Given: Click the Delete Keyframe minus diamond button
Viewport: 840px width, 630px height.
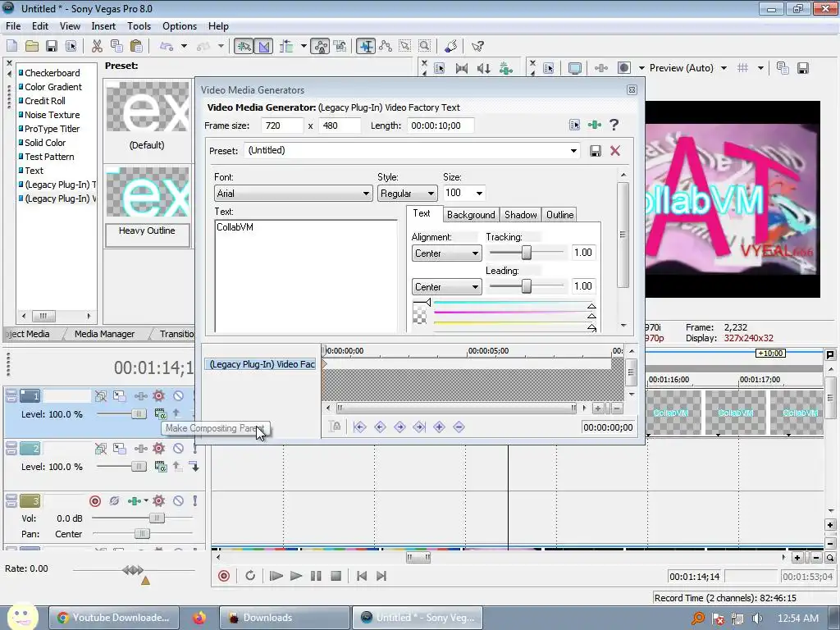Looking at the screenshot, I should [x=459, y=427].
